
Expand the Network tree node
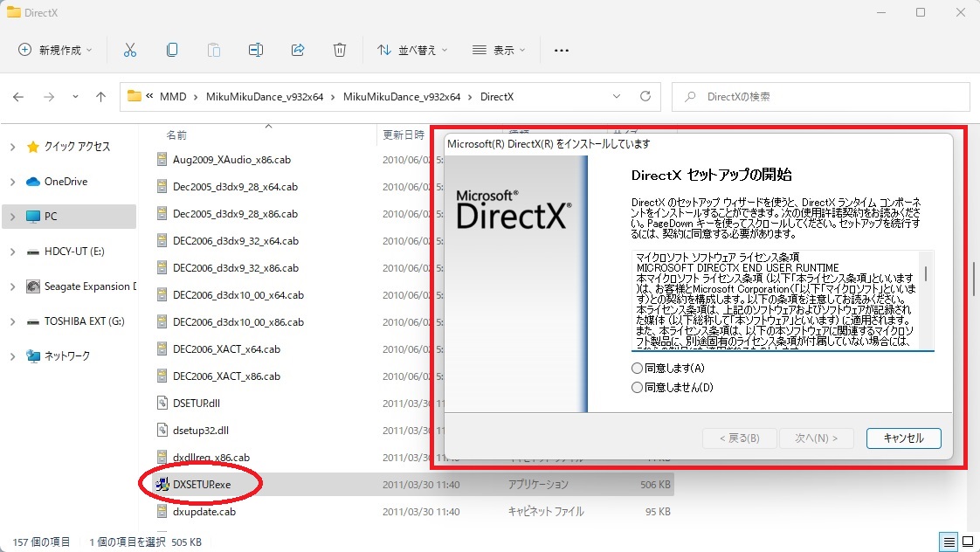pos(12,356)
